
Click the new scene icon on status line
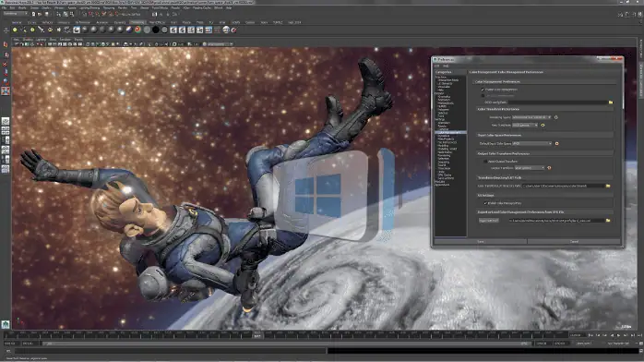tap(34, 14)
